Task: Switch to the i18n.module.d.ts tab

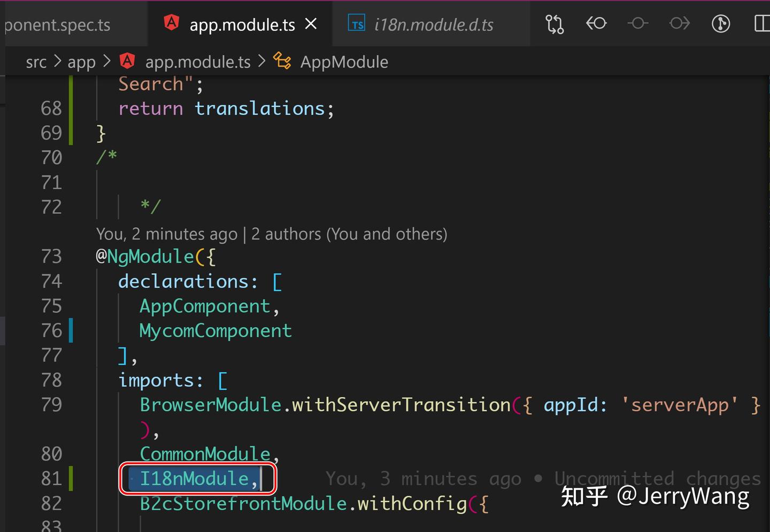Action: [430, 24]
